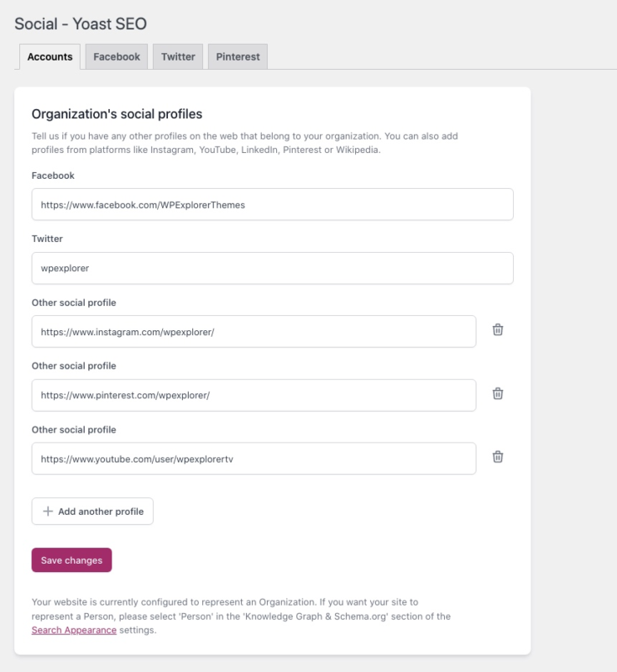
Task: Delete the Instagram social profile entry
Action: coord(498,330)
